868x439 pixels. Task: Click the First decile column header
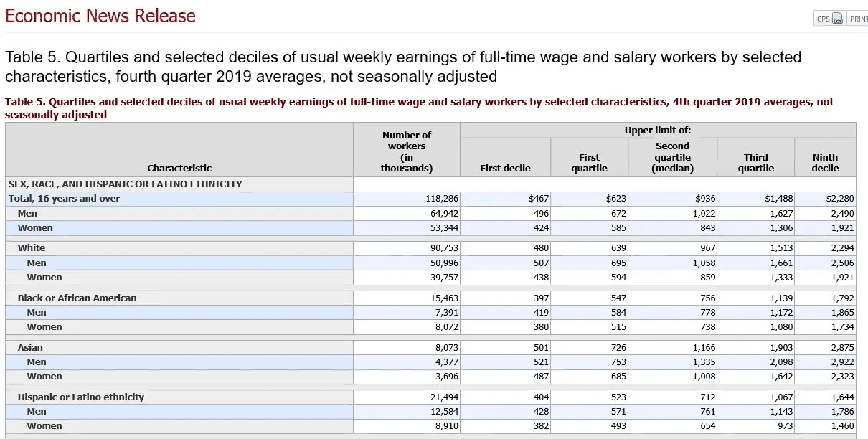pyautogui.click(x=505, y=168)
